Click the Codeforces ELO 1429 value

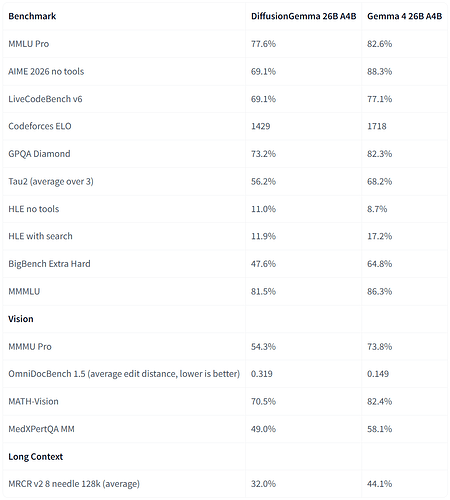point(260,126)
